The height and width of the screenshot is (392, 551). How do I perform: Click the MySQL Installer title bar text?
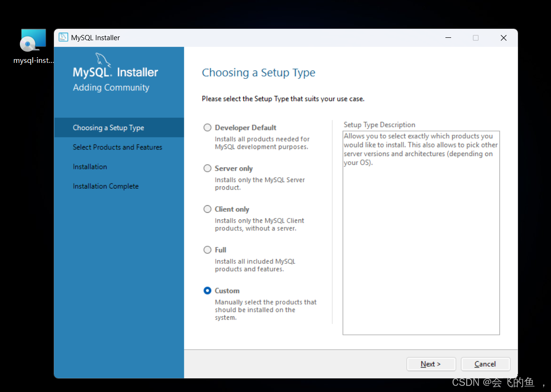pyautogui.click(x=95, y=37)
